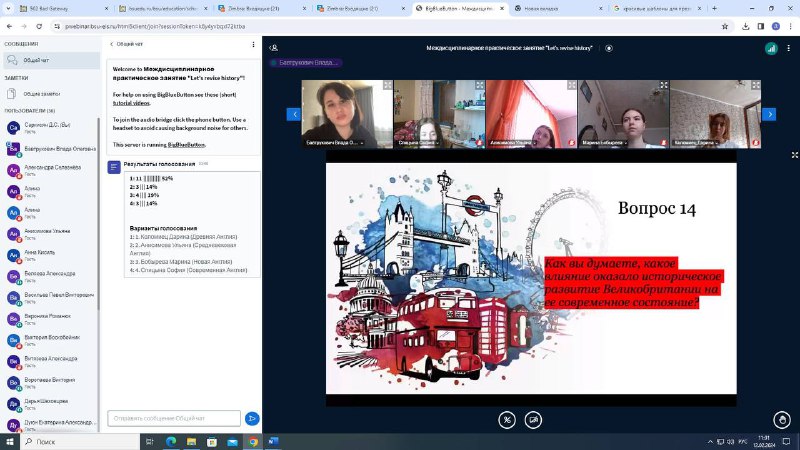Show previous page of webcams
This screenshot has width=800, height=450.
coord(294,114)
